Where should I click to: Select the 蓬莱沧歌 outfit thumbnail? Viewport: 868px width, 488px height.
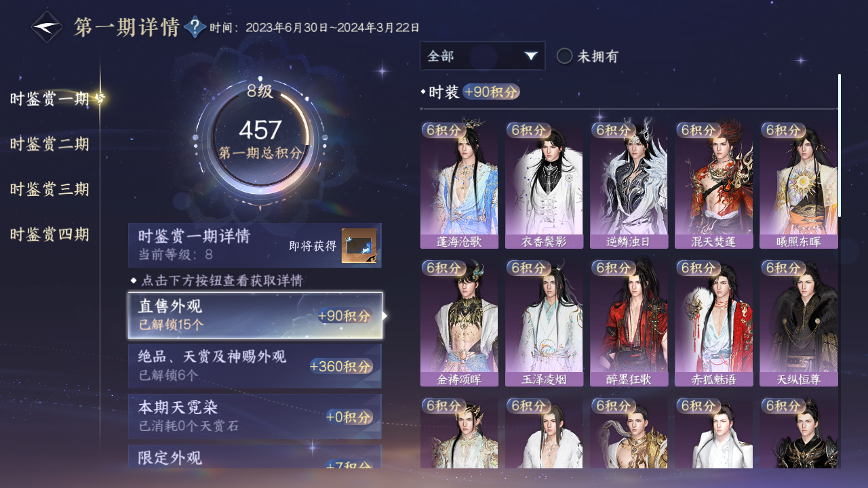[x=459, y=184]
